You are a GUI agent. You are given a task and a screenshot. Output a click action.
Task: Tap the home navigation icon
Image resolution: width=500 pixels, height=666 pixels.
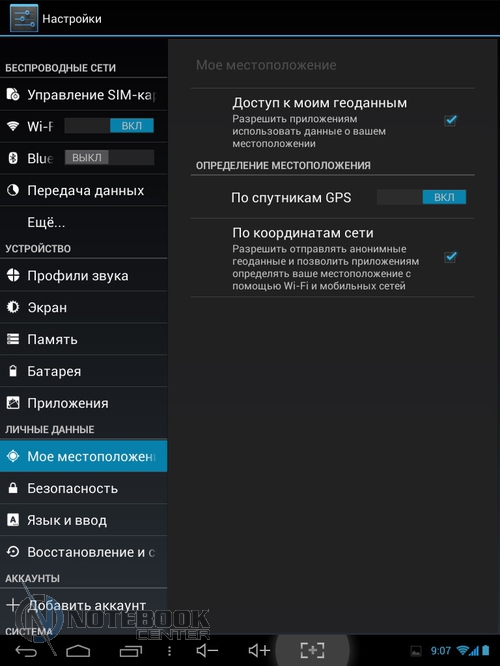pyautogui.click(x=78, y=651)
